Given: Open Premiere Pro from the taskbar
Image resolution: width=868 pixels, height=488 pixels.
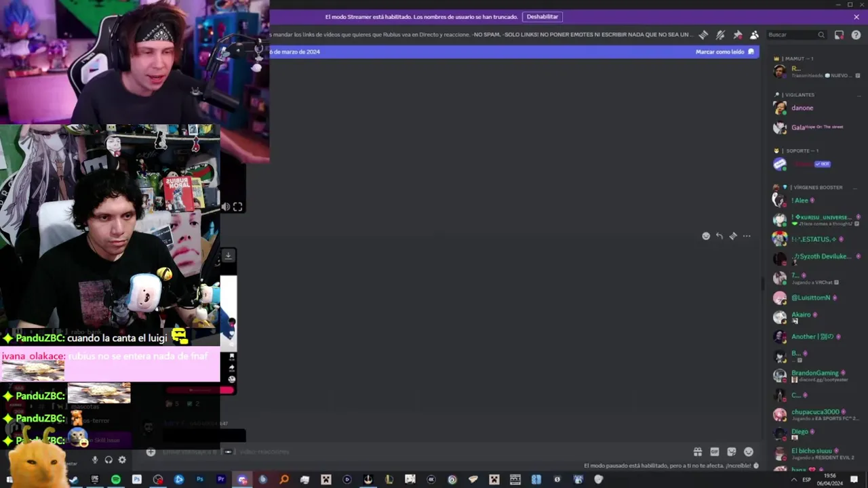Looking at the screenshot, I should (221, 479).
